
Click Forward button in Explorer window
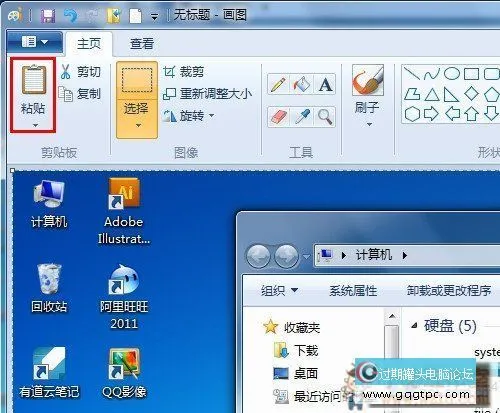click(x=286, y=256)
